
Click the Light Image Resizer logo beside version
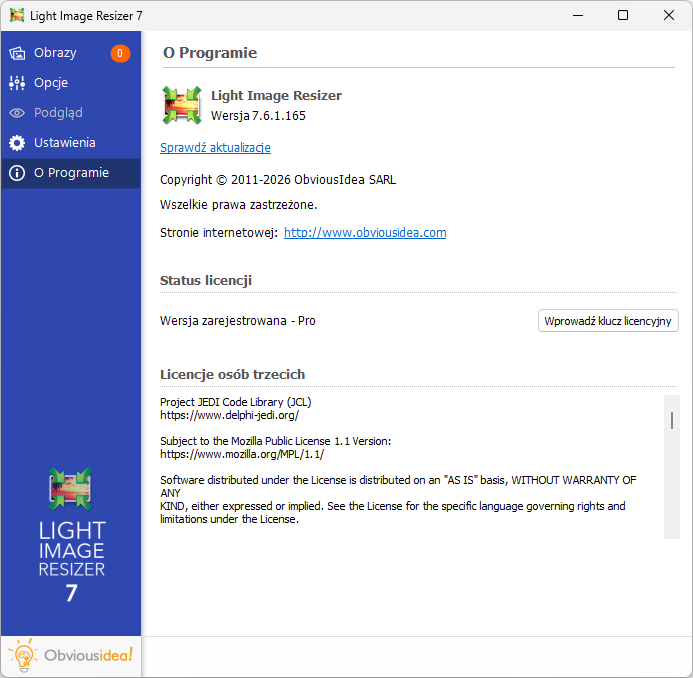click(182, 105)
